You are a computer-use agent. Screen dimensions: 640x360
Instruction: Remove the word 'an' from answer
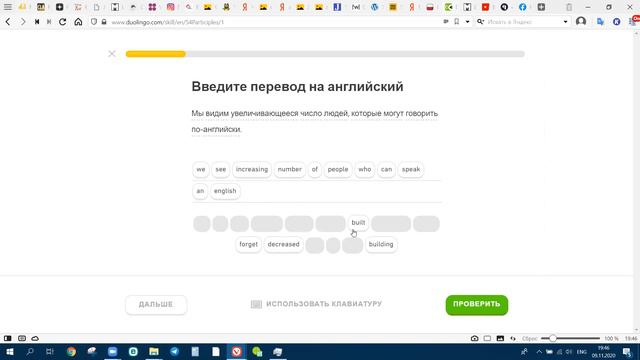pos(200,191)
